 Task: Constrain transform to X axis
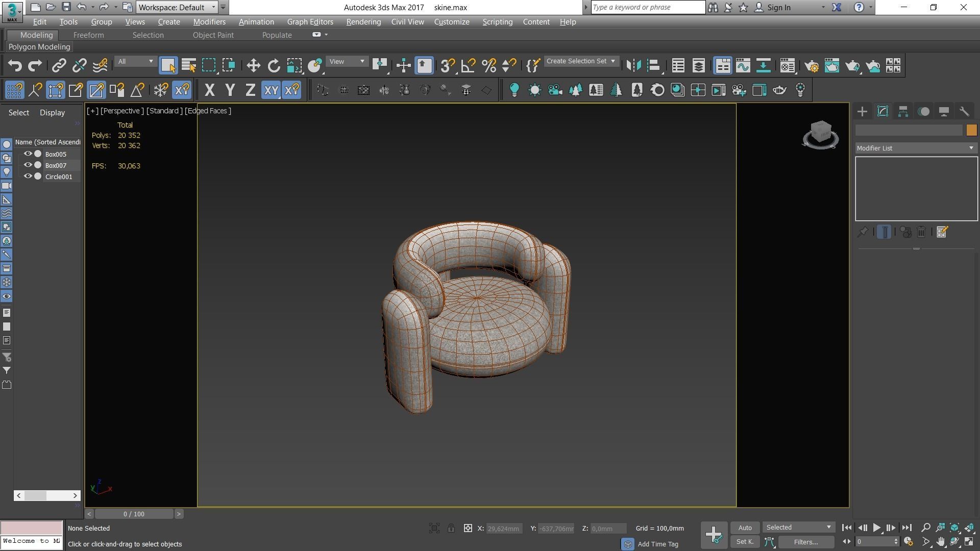[209, 90]
